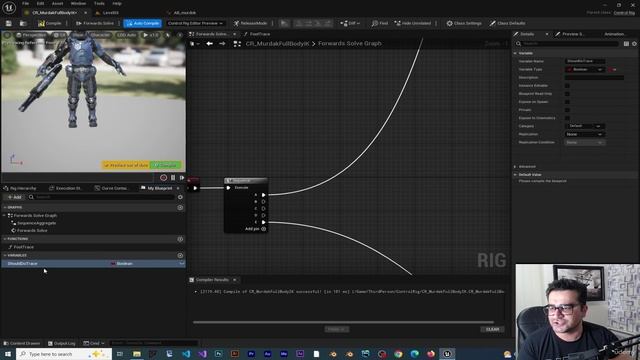The height and width of the screenshot is (360, 640).
Task: Open viewport Perspective dropdown
Action: coord(31,35)
